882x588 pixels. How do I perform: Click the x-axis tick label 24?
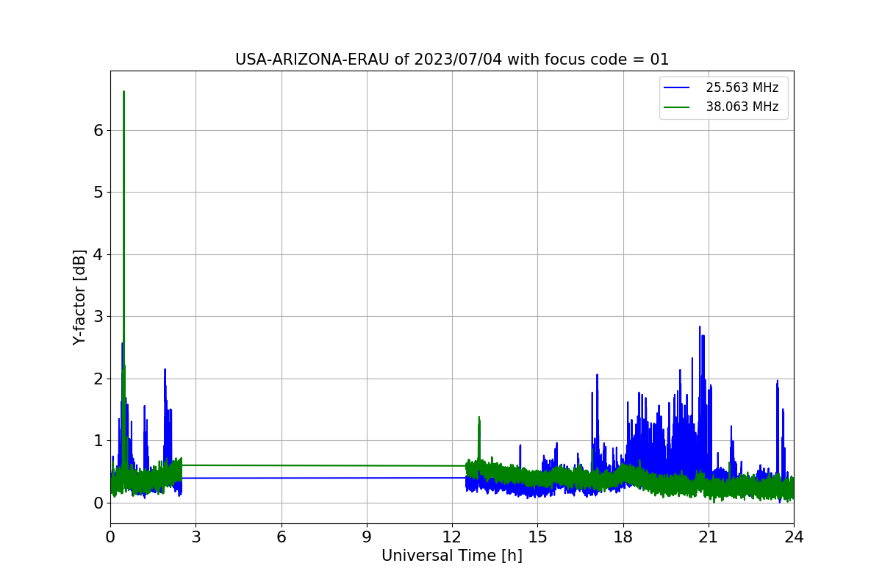coord(794,537)
